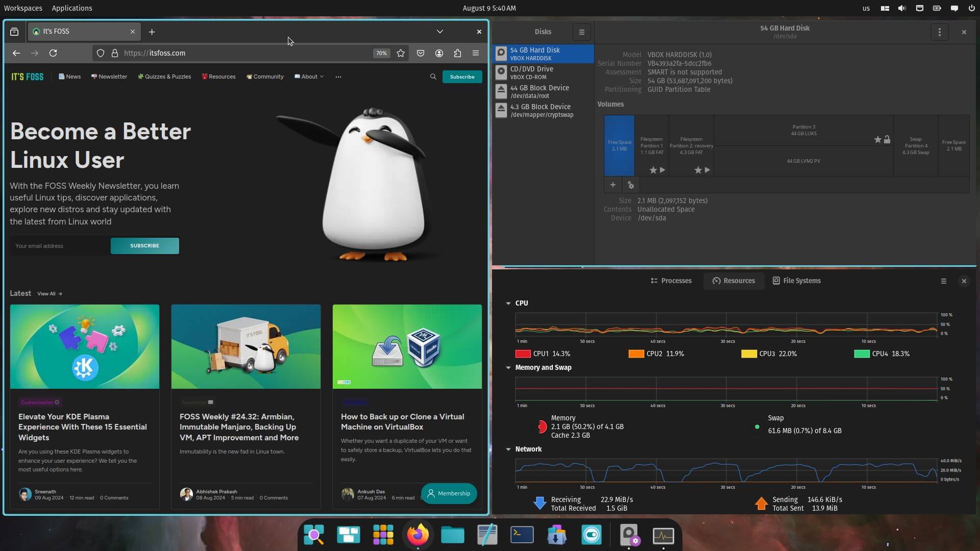This screenshot has width=980, height=551.
Task: Collapse the CPU section in System Monitor
Action: click(x=508, y=303)
